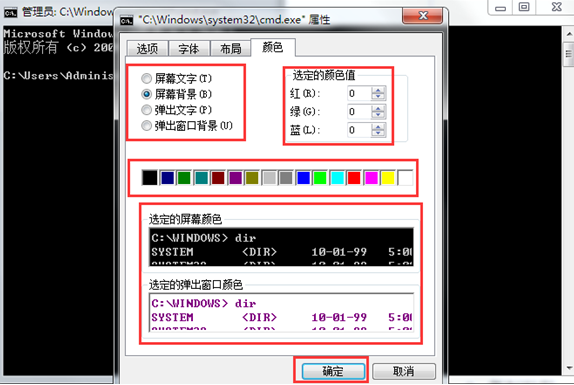Viewport: 574px width, 385px height.
Task: Select the 屏幕背景 (B) radio button
Action: coord(146,94)
